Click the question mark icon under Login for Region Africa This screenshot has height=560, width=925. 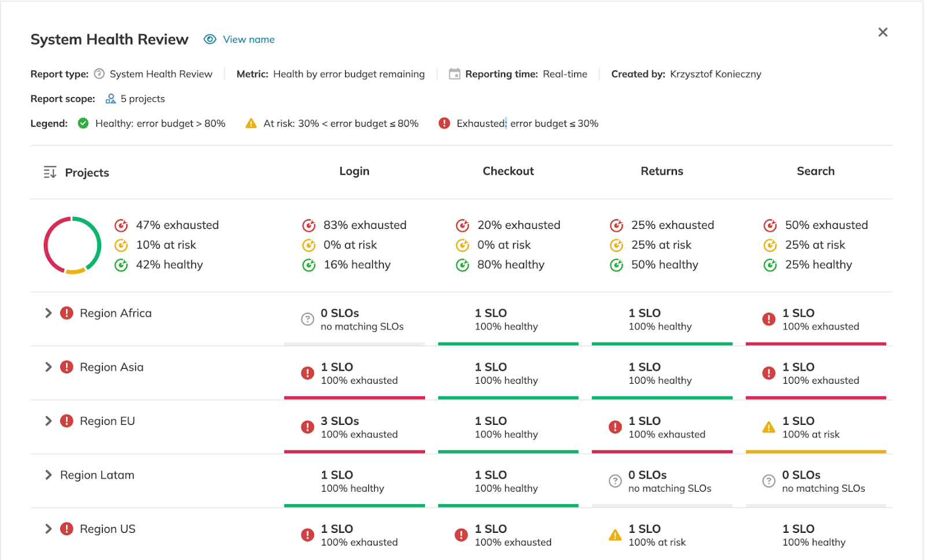(307, 319)
